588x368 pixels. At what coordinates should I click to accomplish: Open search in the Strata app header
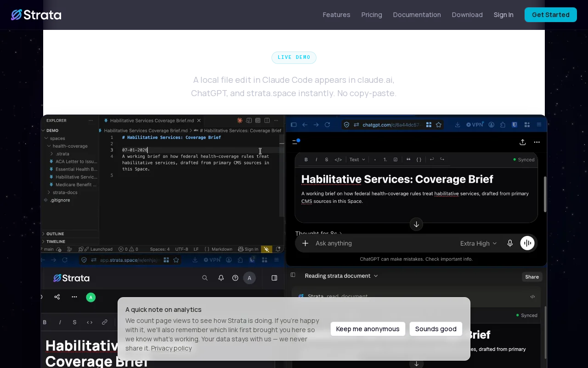click(205, 278)
